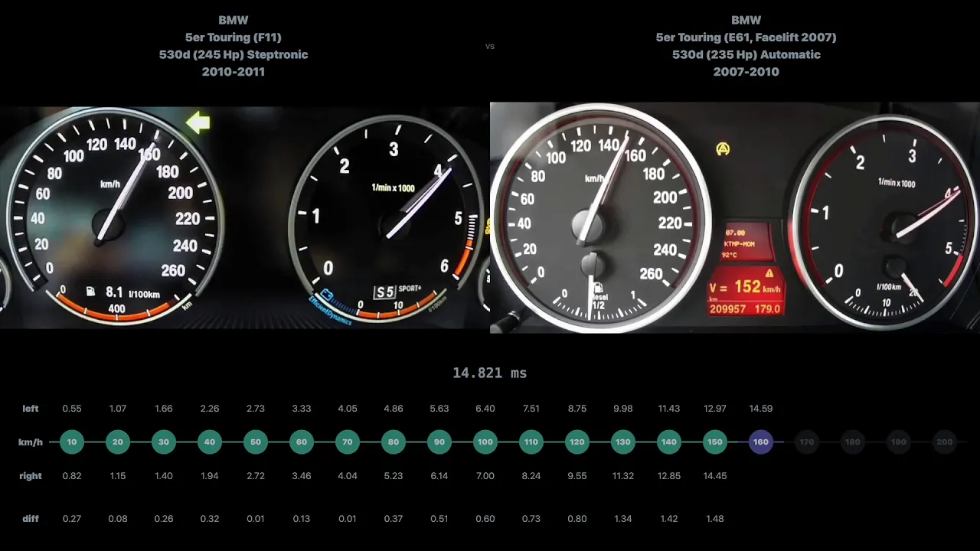Click the diff value 1.48
The width and height of the screenshot is (980, 551).
click(x=715, y=519)
